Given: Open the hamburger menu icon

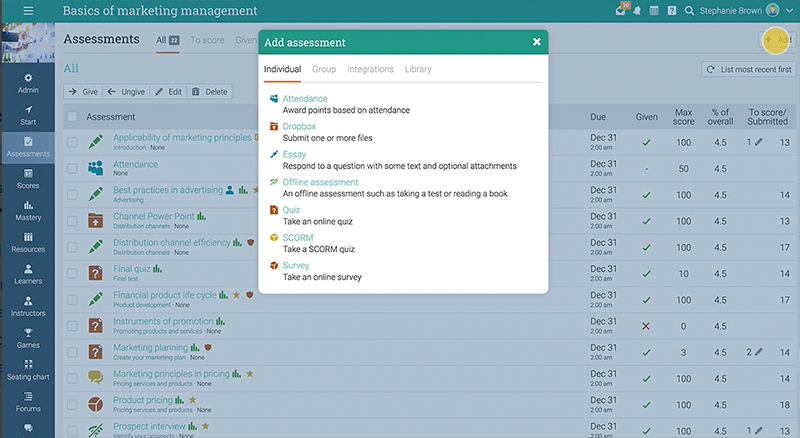Looking at the screenshot, I should pos(28,11).
